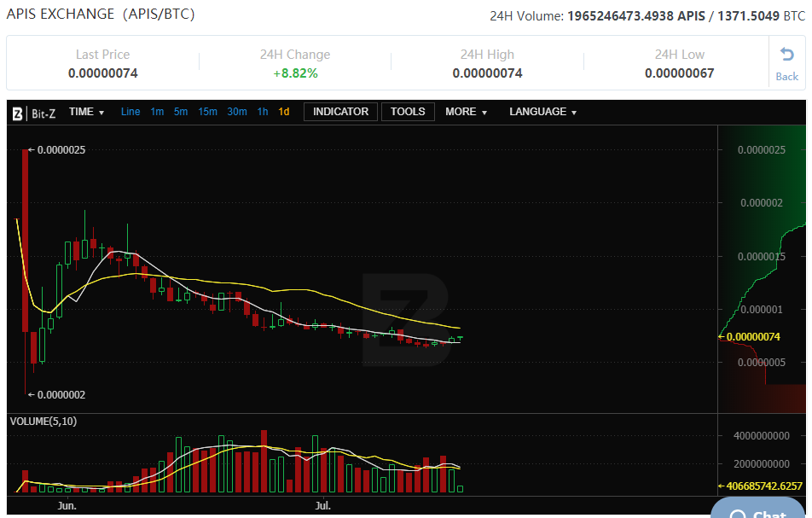Click the 0.00000074 current price marker
The height and width of the screenshot is (518, 812).
[x=752, y=337]
